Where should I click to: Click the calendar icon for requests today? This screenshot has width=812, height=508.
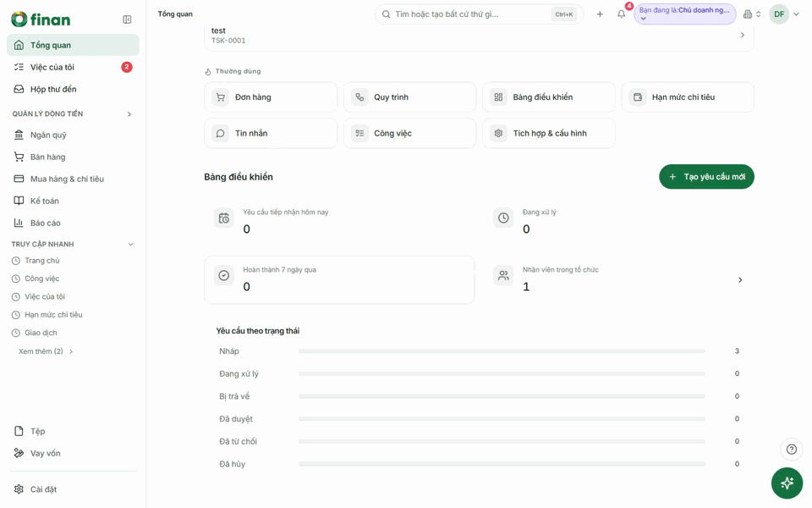click(x=223, y=218)
